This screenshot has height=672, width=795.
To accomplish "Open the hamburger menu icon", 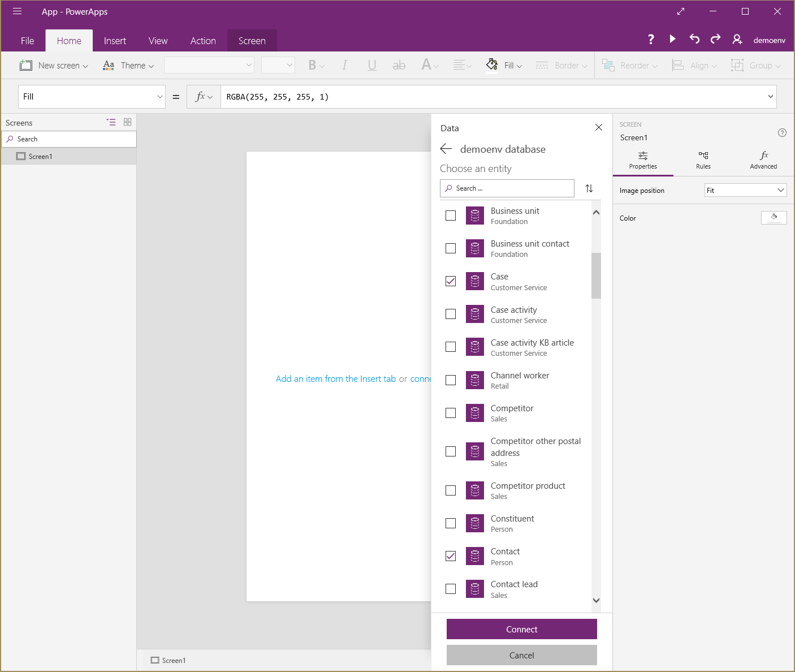I will click(18, 11).
